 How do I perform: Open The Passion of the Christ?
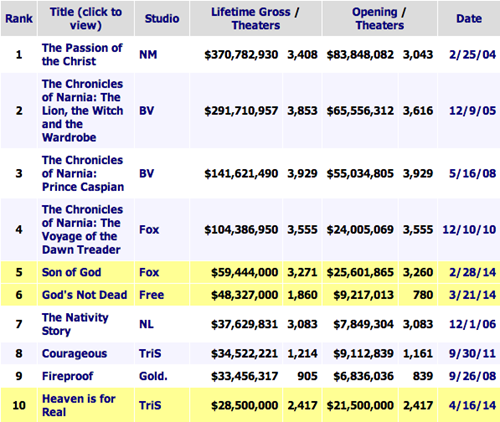[82, 54]
